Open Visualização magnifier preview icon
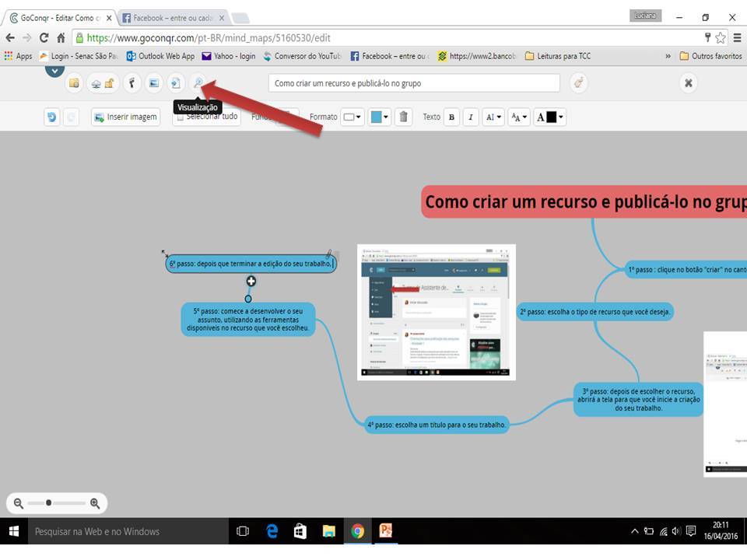This screenshot has height=560, width=747. coord(198,83)
